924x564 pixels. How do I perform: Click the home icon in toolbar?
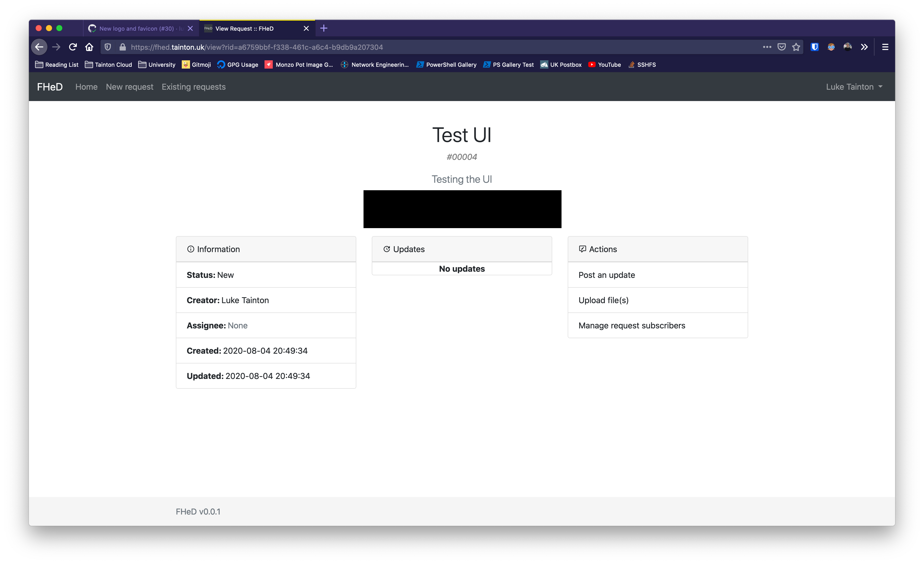pos(89,47)
